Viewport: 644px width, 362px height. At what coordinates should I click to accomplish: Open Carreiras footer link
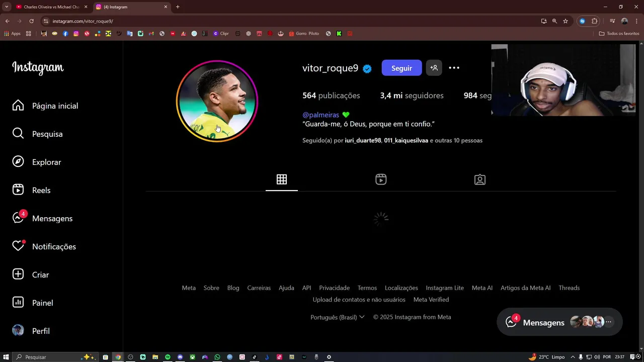259,288
